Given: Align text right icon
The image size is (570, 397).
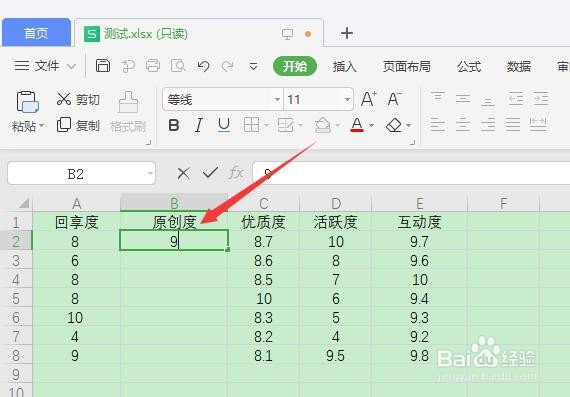Looking at the screenshot, I should pyautogui.click(x=488, y=125).
